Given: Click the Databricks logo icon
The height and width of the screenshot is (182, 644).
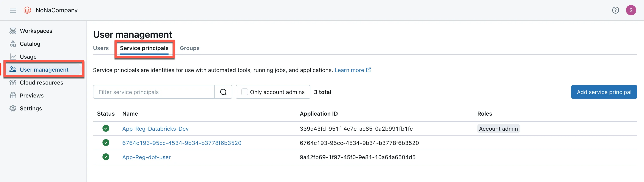Looking at the screenshot, I should 27,10.
